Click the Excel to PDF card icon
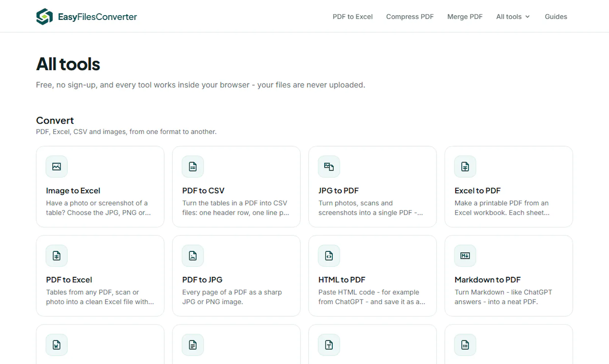The image size is (609, 364). [465, 167]
